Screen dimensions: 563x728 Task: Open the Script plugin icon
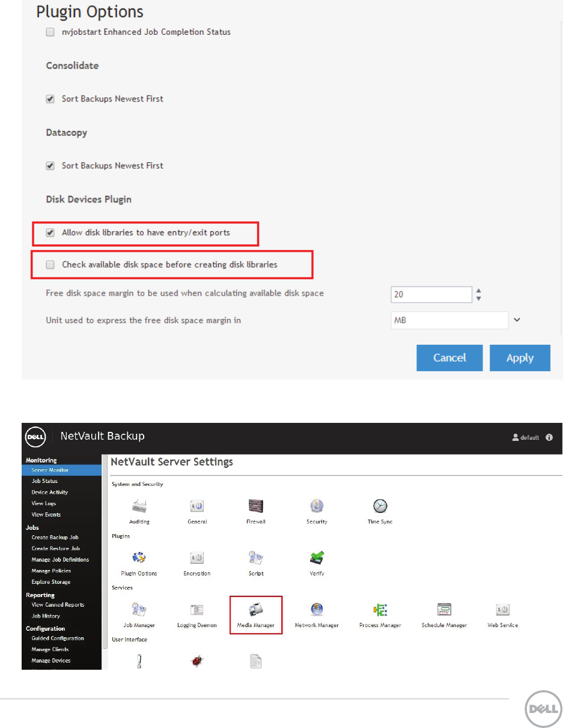(256, 558)
